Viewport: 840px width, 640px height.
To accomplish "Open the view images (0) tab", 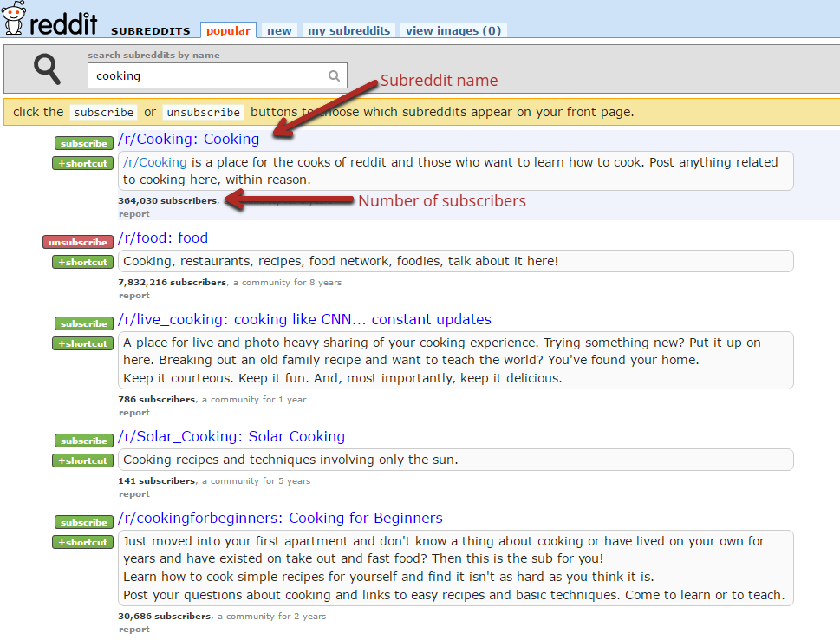I will coord(453,30).
